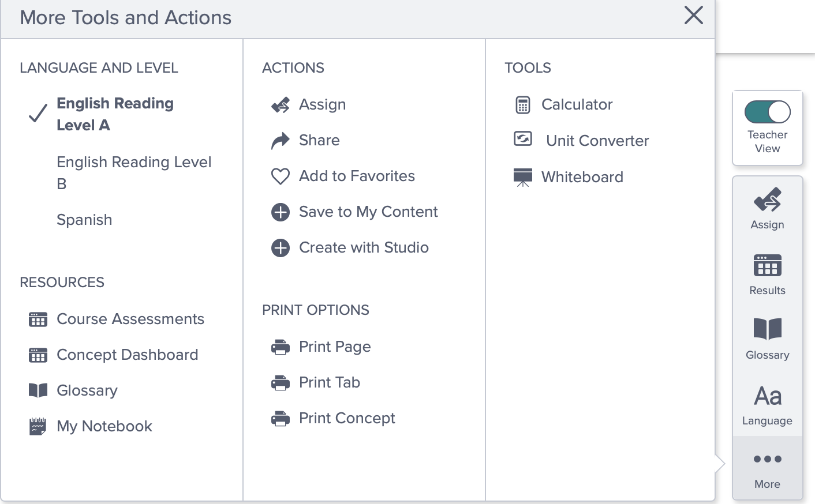Toggle the Teacher View switch
Viewport: 815px width, 504px height.
point(767,112)
